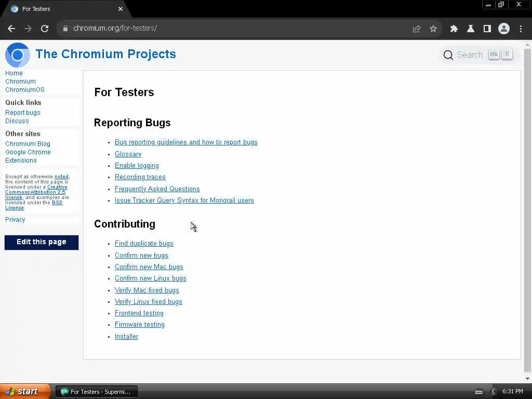
Task: Open the Glossary link
Action: [128, 154]
